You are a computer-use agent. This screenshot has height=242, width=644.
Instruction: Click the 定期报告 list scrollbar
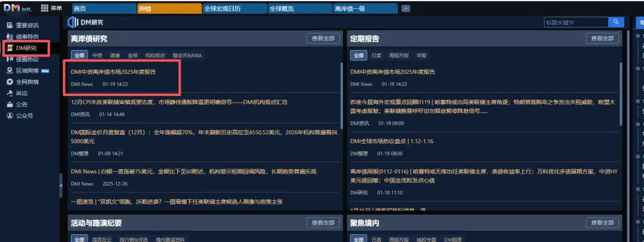(621, 93)
